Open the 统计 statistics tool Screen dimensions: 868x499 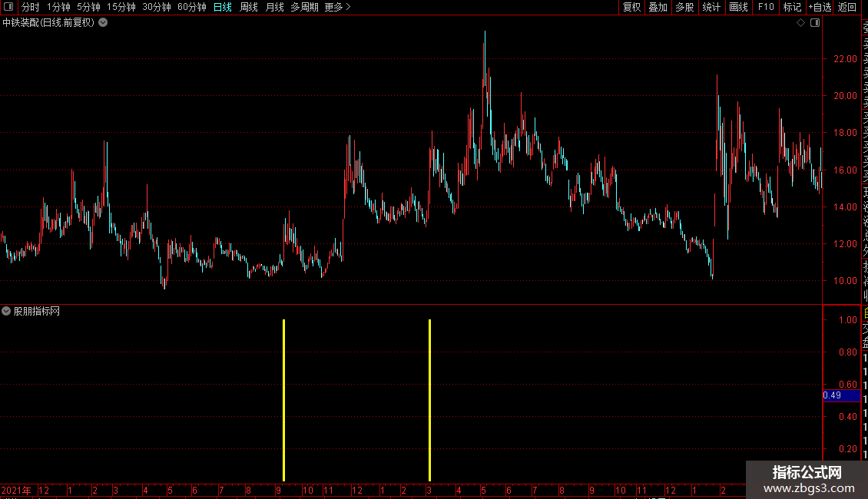pyautogui.click(x=711, y=7)
